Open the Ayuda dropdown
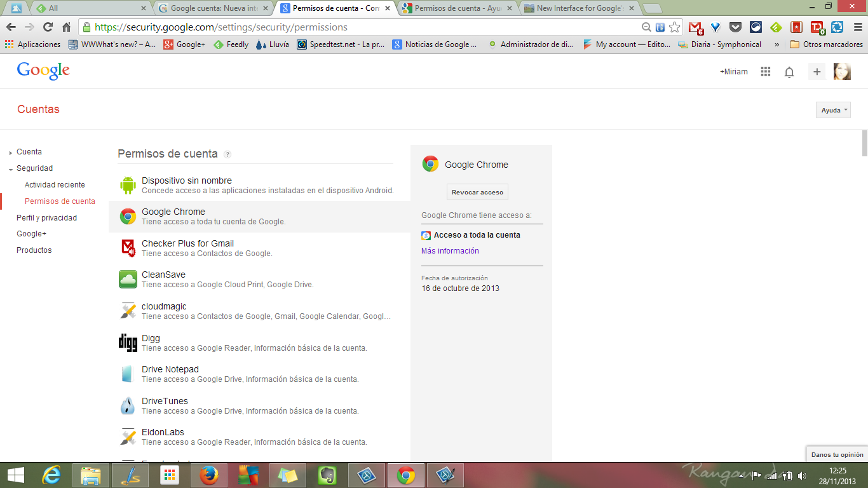Screen dimensions: 868x488 [x=832, y=109]
